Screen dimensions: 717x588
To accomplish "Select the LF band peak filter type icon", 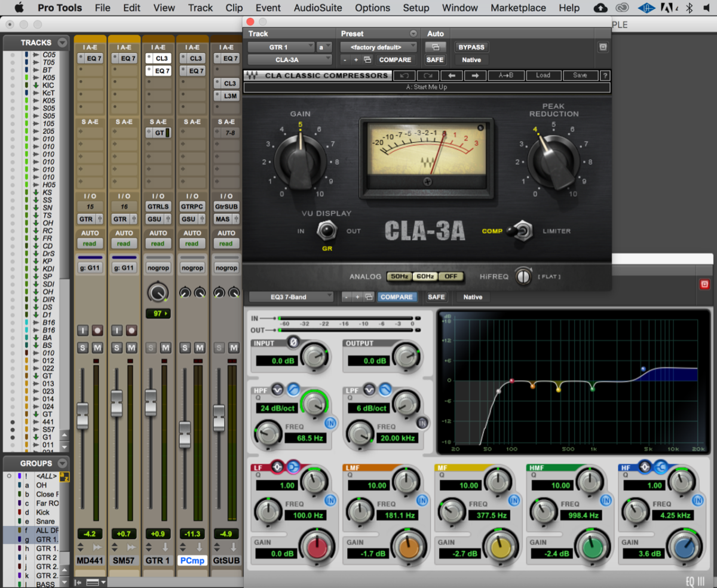I will [x=277, y=467].
